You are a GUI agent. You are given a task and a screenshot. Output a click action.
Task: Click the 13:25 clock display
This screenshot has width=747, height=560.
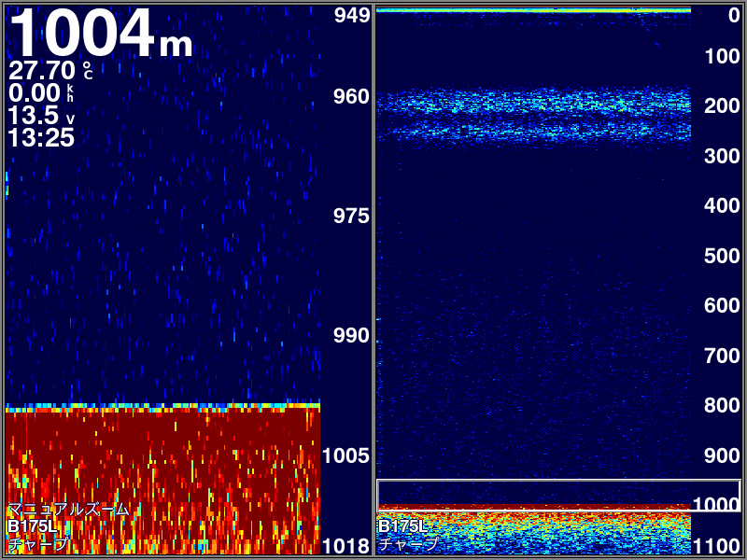pos(41,137)
